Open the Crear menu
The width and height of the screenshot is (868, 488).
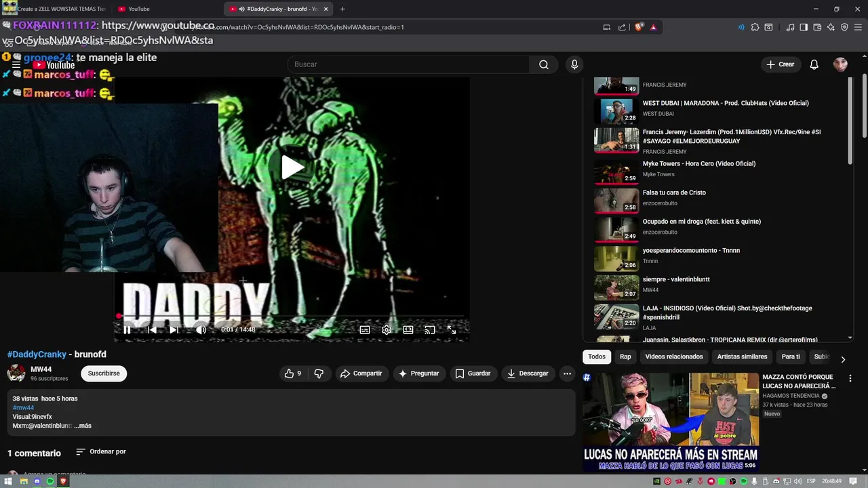[780, 64]
